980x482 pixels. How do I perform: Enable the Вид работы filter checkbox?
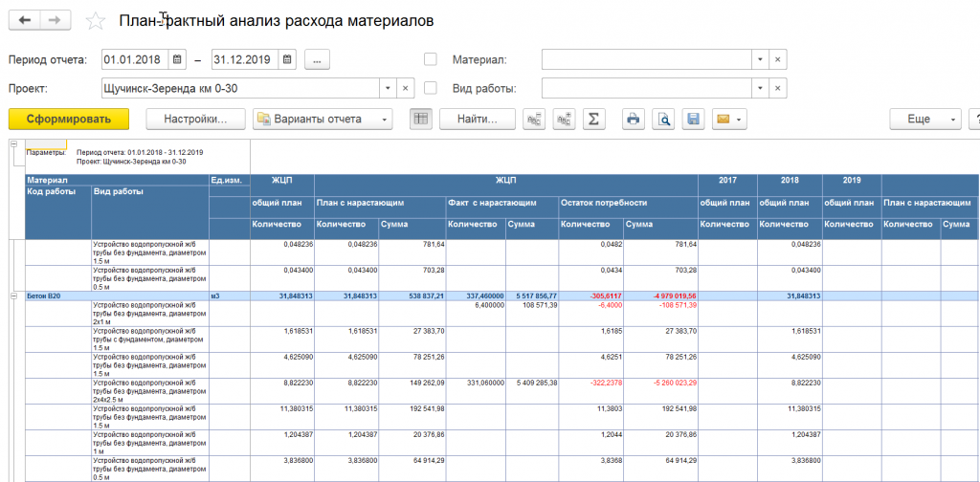tap(431, 88)
